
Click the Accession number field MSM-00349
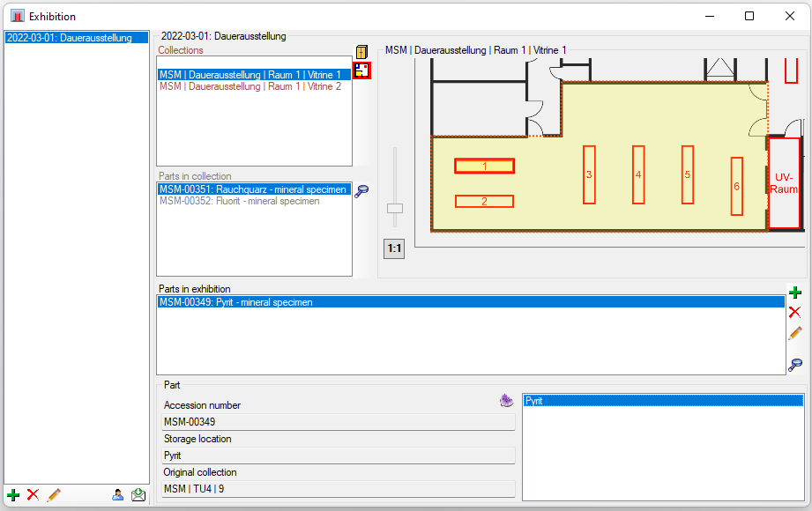point(339,422)
